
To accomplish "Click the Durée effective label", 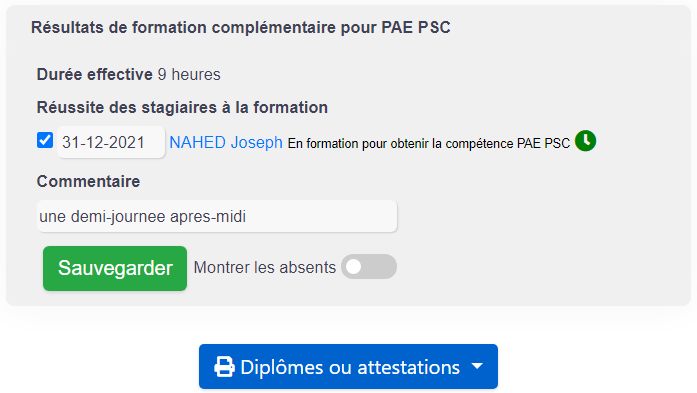I will (x=95, y=75).
